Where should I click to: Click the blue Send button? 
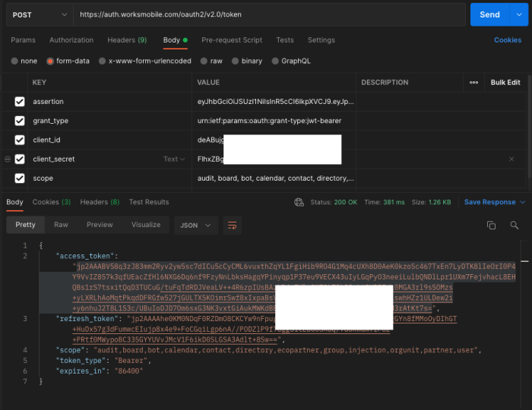[489, 14]
